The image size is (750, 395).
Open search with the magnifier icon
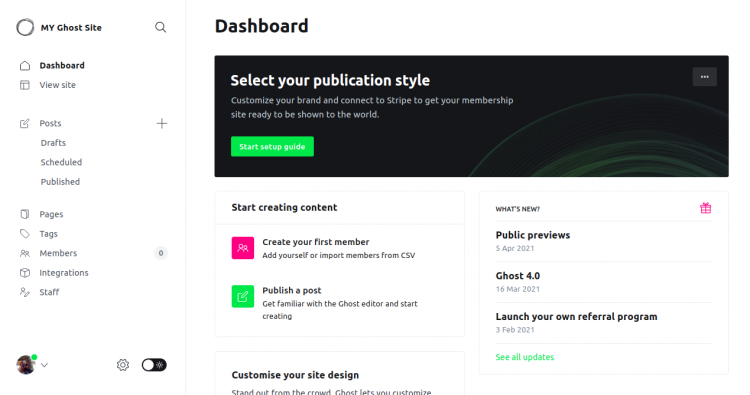161,27
